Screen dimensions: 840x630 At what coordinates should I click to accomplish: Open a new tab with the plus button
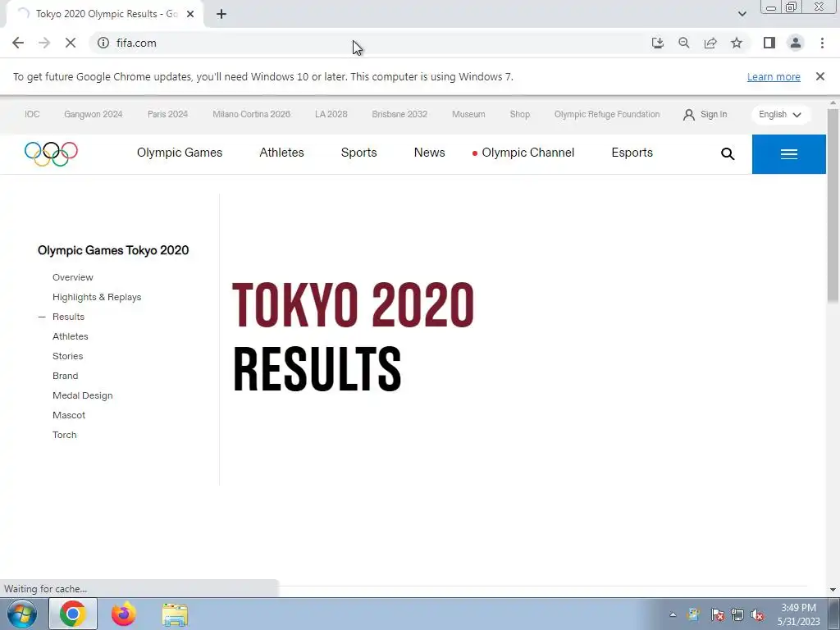pos(221,14)
